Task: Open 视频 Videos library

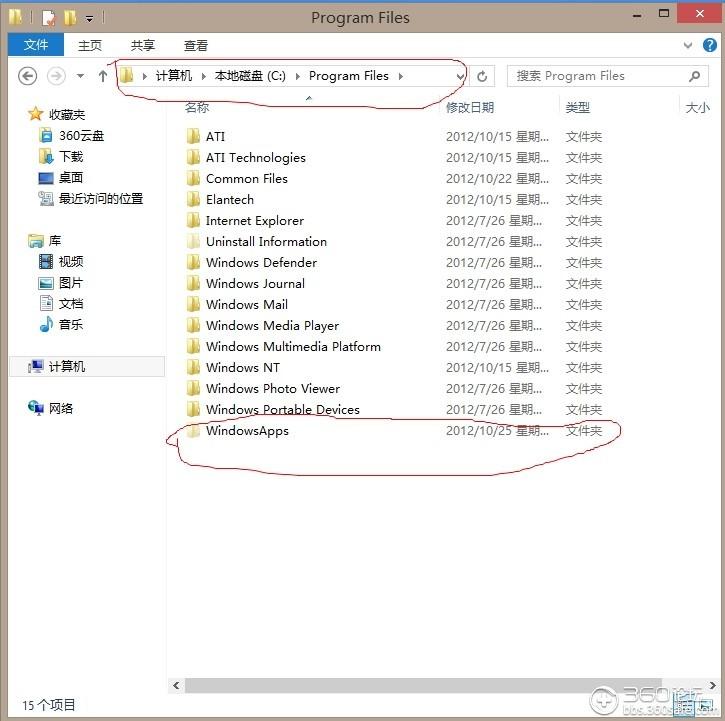Action: [x=71, y=261]
